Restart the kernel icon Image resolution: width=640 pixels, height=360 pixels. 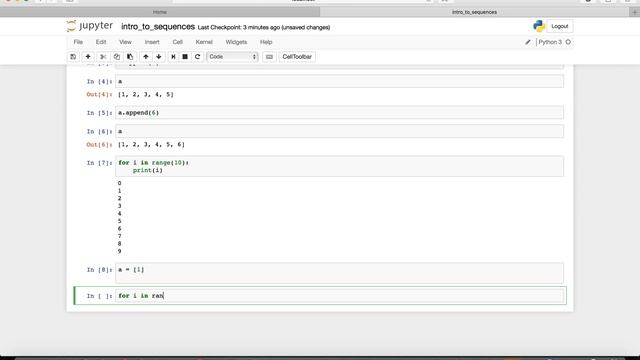pyautogui.click(x=198, y=57)
